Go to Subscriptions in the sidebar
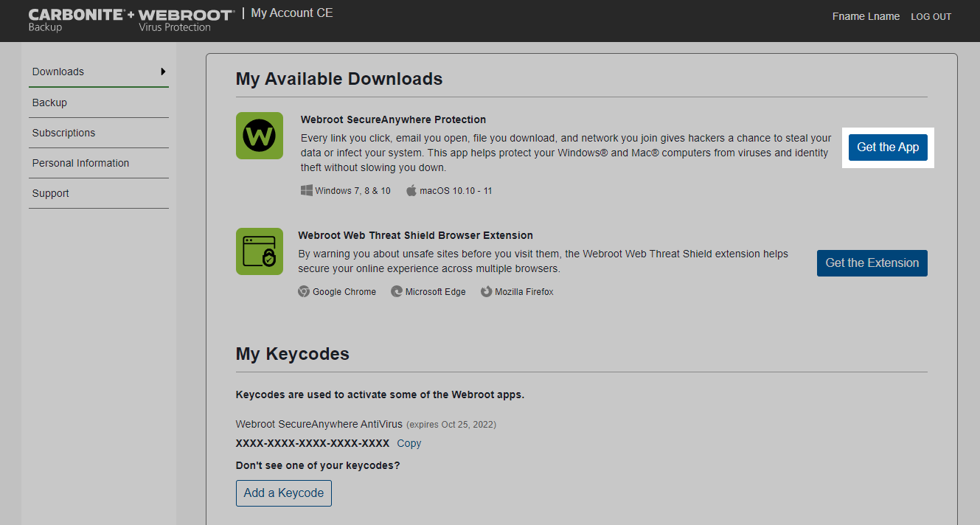The image size is (980, 525). [x=63, y=133]
